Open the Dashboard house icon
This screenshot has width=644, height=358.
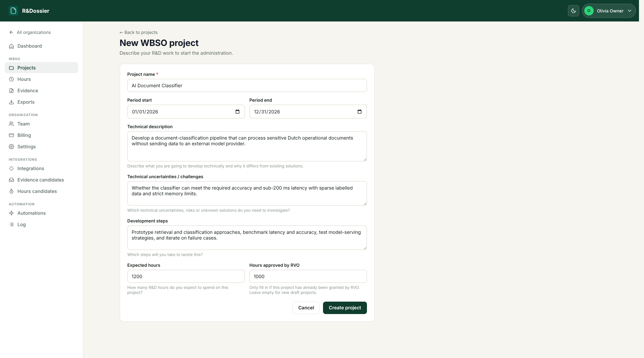coord(11,46)
